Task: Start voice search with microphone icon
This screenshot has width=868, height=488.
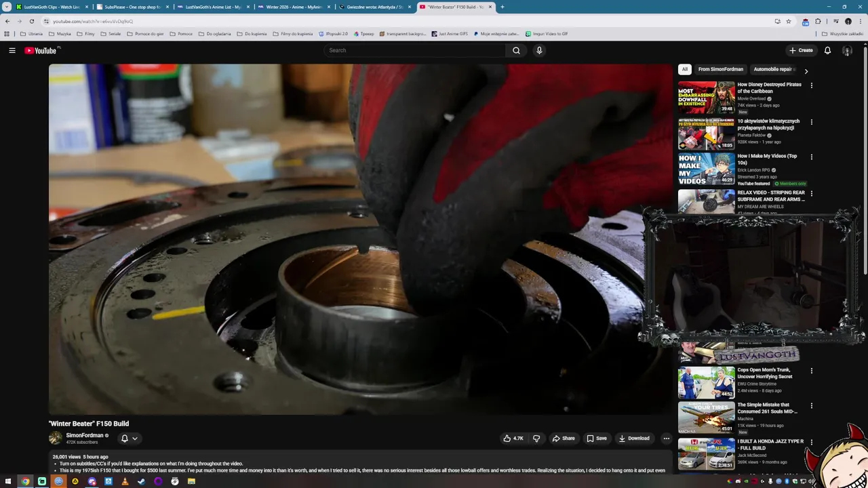Action: pyautogui.click(x=539, y=50)
